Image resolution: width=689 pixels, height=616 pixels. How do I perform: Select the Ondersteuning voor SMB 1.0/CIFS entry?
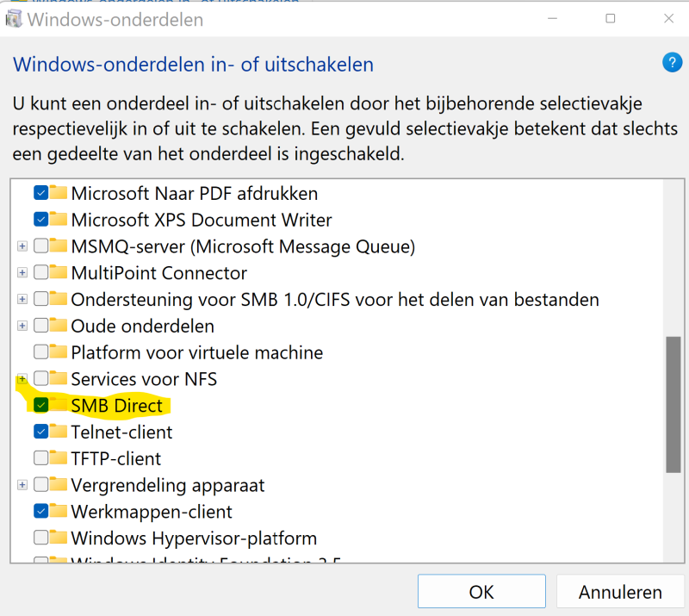[334, 300]
